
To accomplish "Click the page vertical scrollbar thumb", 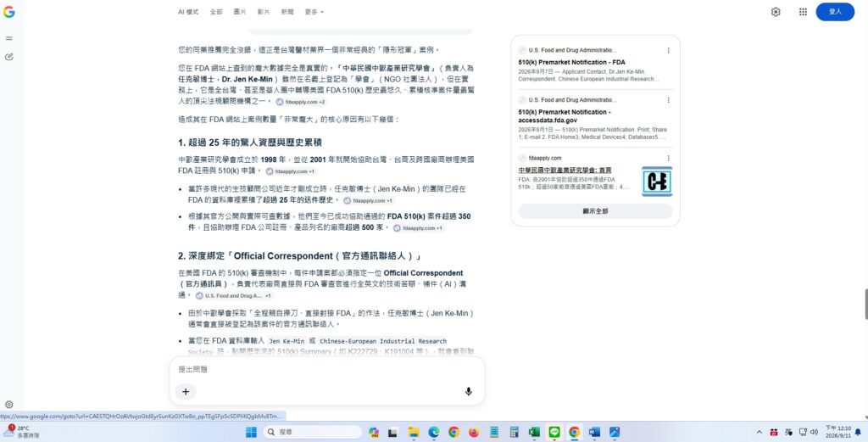I will tap(865, 304).
